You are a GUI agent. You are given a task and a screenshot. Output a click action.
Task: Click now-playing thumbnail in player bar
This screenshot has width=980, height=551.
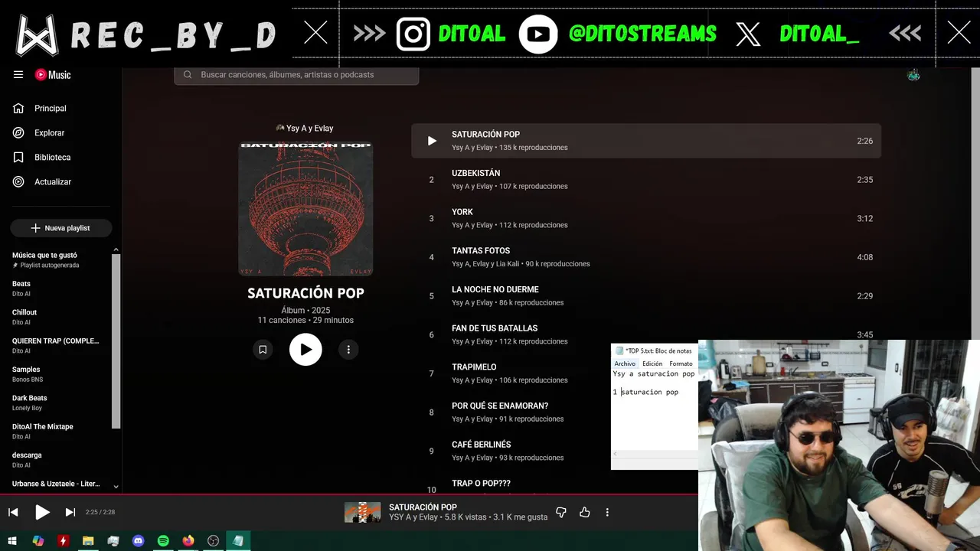(x=362, y=512)
